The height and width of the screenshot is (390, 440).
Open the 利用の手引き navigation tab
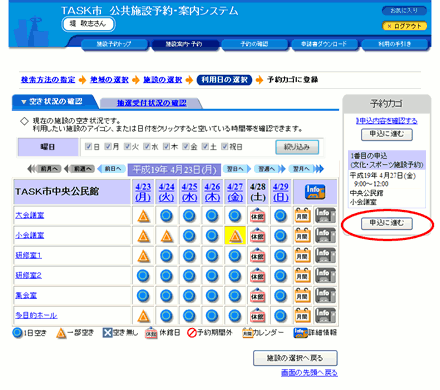pyautogui.click(x=394, y=44)
